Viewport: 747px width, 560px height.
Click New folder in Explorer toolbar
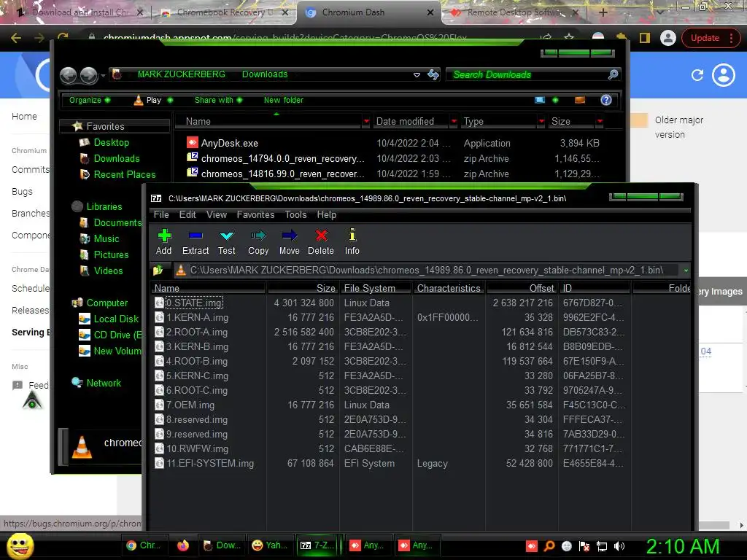pos(284,100)
